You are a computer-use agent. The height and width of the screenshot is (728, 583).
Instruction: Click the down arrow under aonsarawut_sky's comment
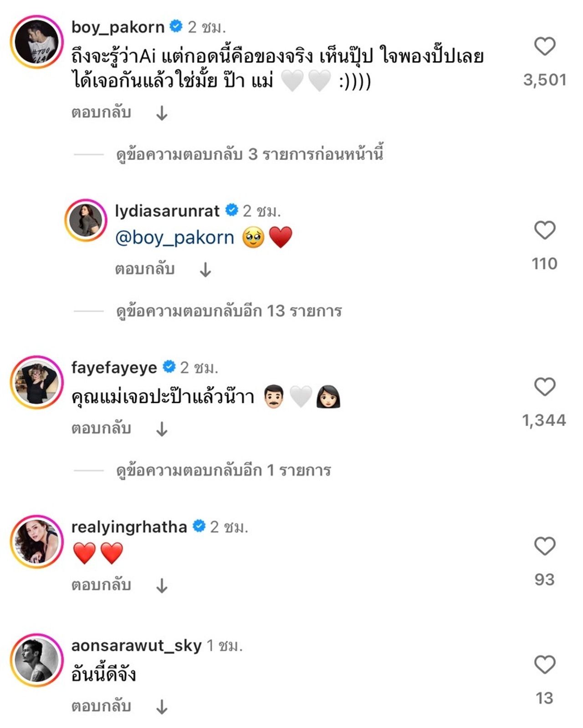click(162, 707)
